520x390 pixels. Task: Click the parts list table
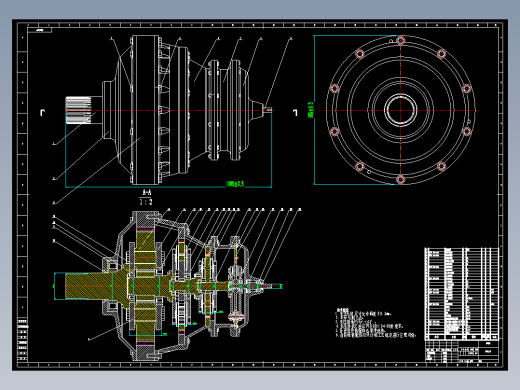pos(462,294)
